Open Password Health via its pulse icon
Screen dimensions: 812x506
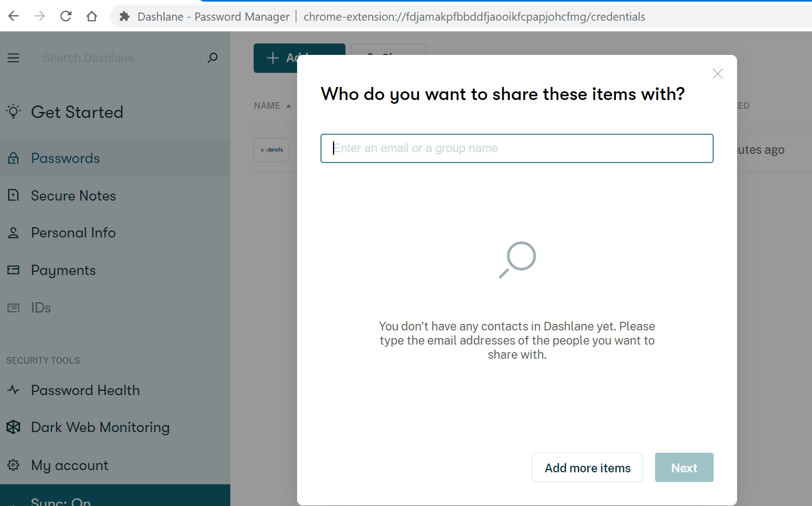13,390
